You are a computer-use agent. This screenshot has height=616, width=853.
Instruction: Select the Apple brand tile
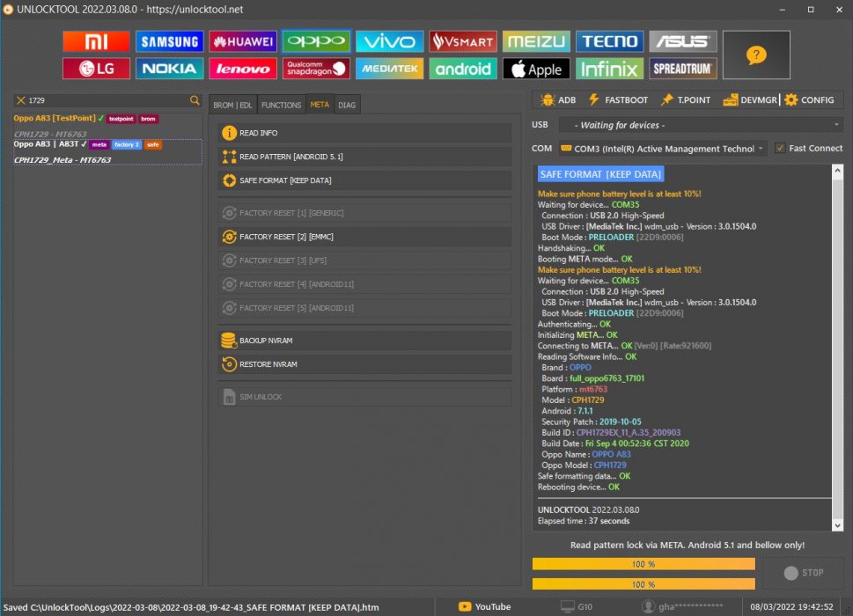coord(536,69)
